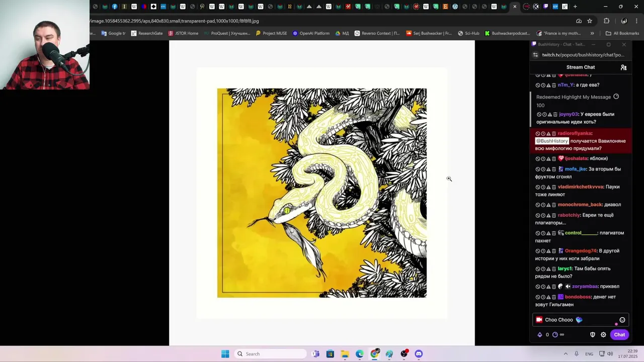Click username radioroflyanka in chat

coord(575,134)
